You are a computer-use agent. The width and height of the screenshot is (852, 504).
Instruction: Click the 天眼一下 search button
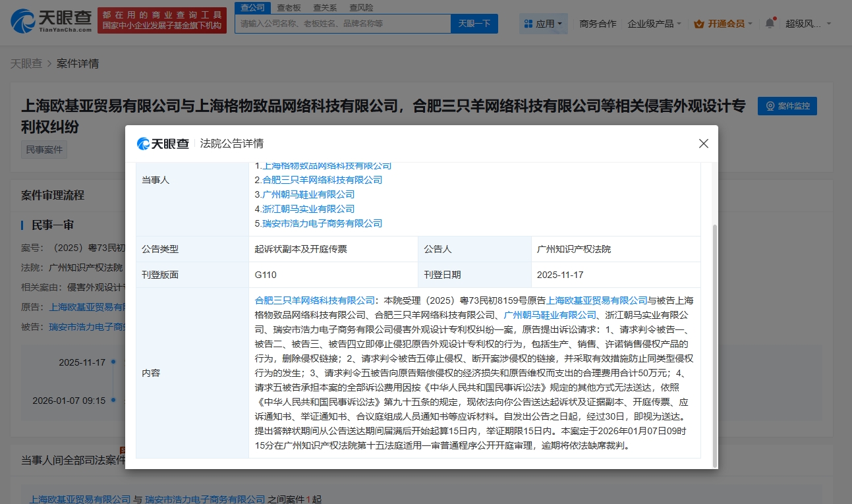474,24
